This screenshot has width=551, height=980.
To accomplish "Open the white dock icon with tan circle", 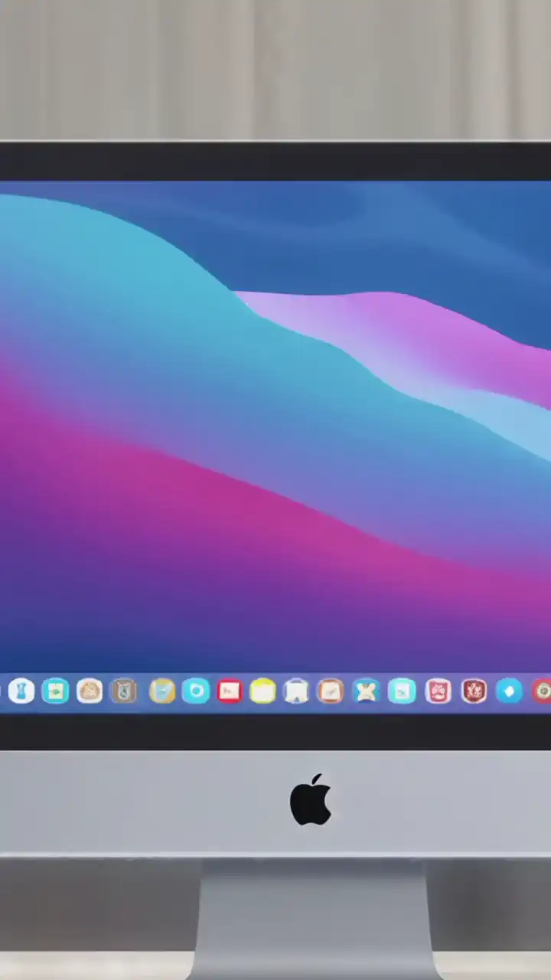I will tap(90, 691).
